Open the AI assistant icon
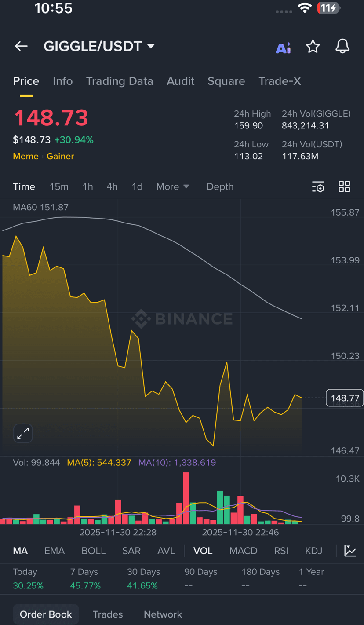Viewport: 364px width, 625px height. (x=283, y=48)
